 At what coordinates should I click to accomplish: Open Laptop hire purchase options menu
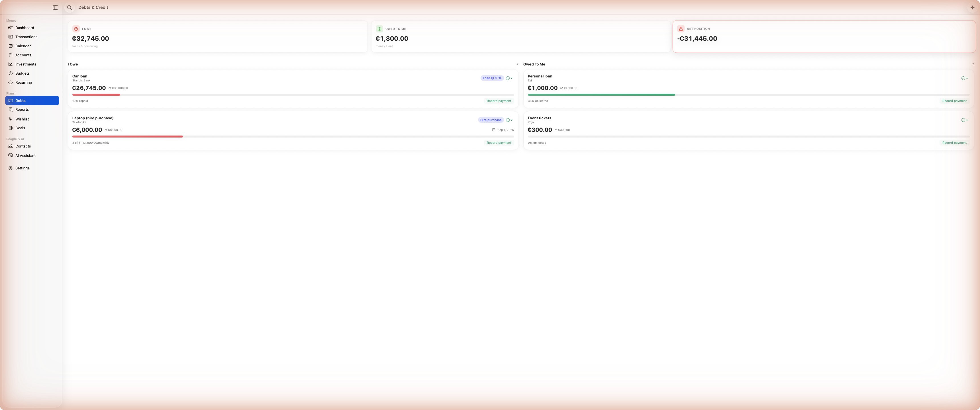coord(509,120)
